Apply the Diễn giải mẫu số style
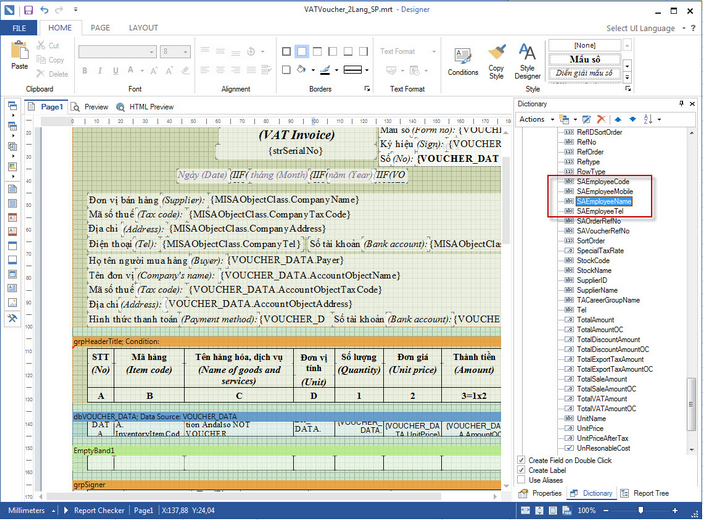The width and height of the screenshot is (703, 520). 585,73
